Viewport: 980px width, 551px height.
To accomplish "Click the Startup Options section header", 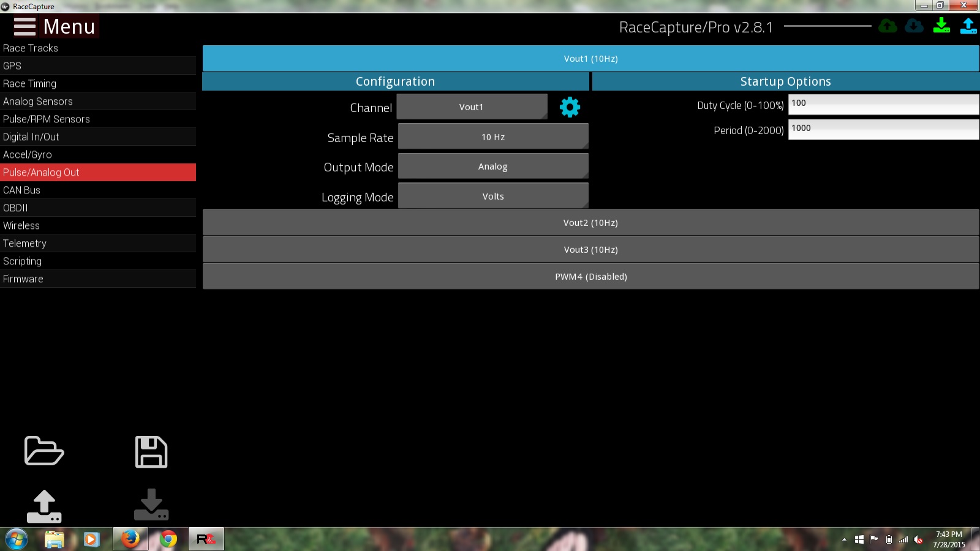I will point(786,81).
